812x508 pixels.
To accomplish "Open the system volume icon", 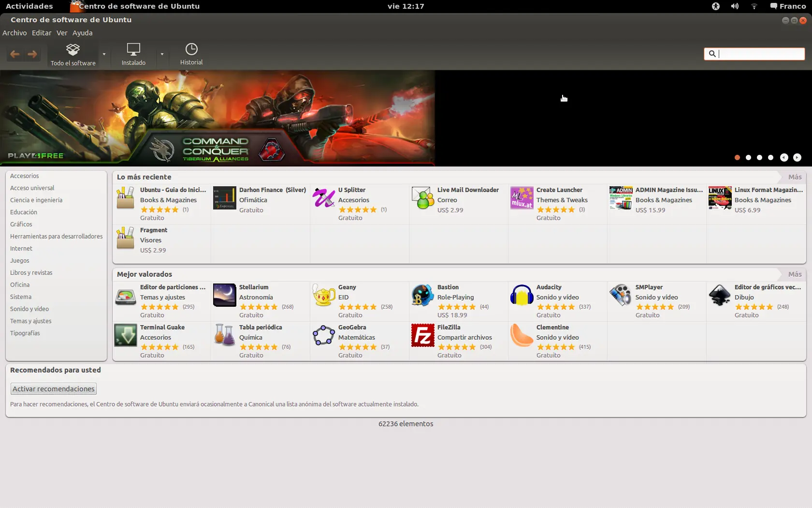I will (735, 6).
